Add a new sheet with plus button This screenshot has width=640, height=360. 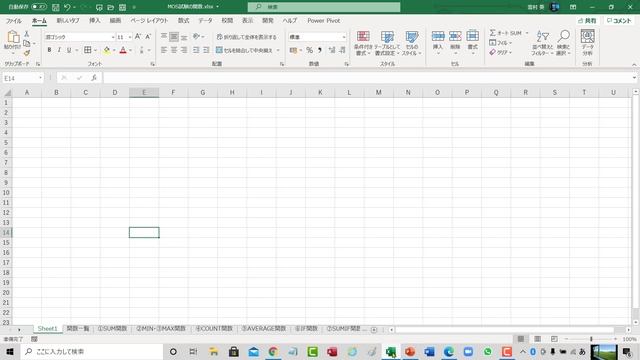tap(374, 330)
